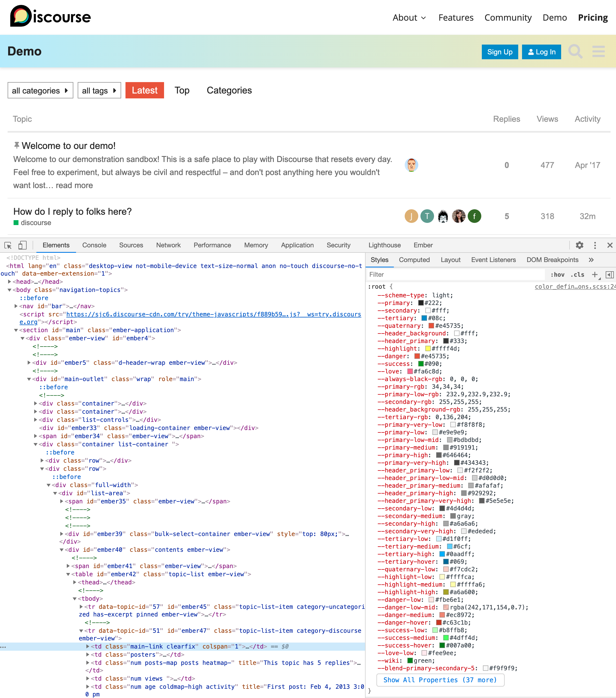
Task: Open the hamburger menu icon
Action: [598, 52]
